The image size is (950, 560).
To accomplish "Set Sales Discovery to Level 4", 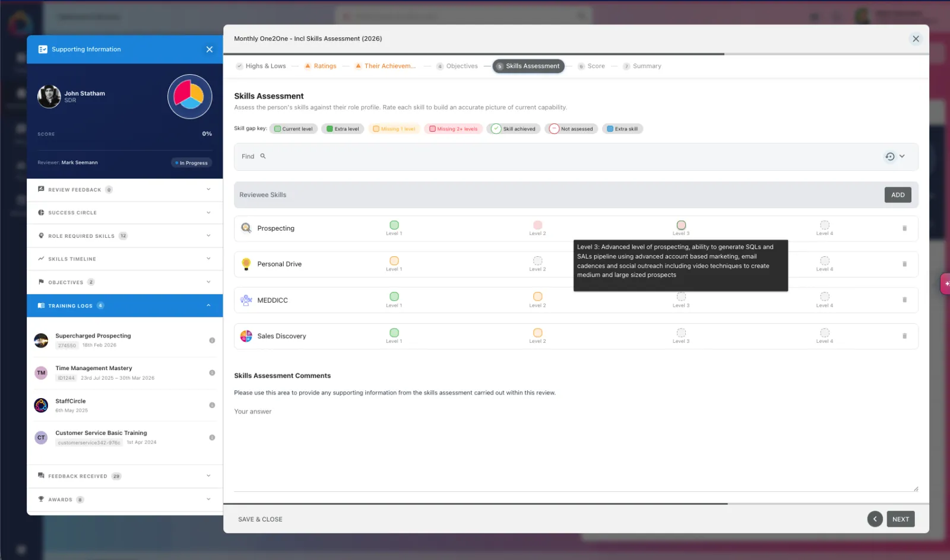I will (825, 333).
